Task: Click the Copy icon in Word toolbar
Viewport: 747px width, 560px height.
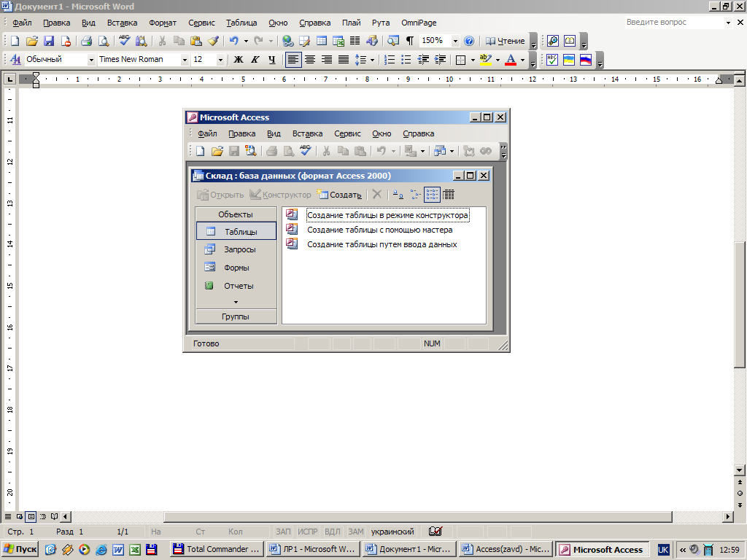Action: pos(179,41)
